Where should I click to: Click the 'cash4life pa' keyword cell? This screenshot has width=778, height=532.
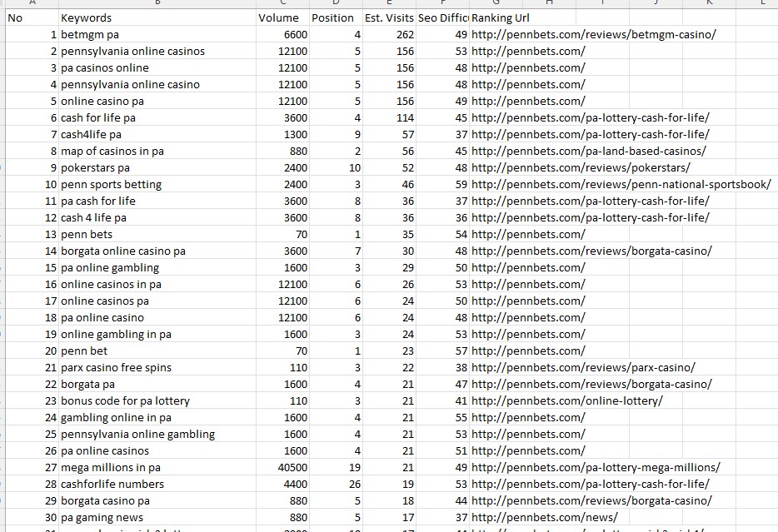click(157, 134)
